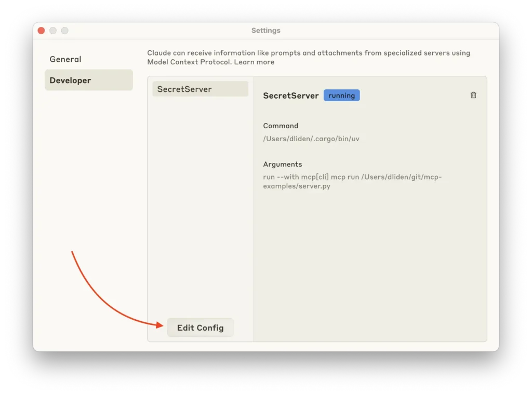Collapse the server details pane via SecretServer item
The width and height of the screenshot is (532, 395).
pyautogui.click(x=200, y=89)
